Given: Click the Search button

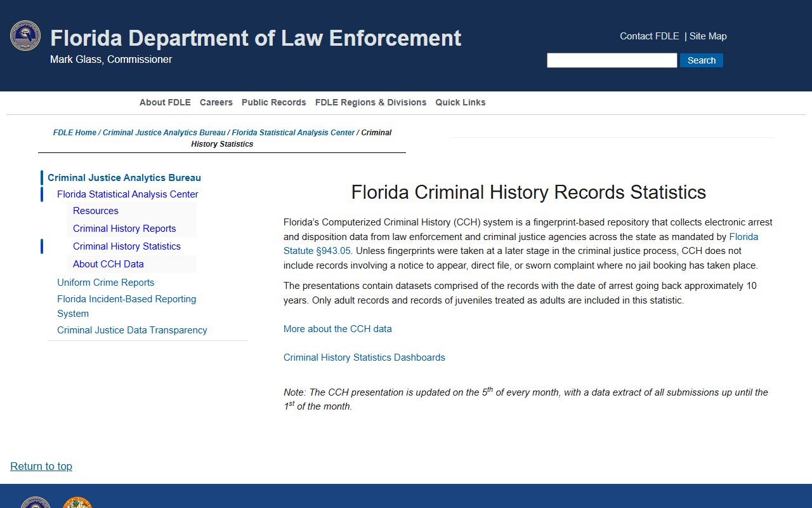Looking at the screenshot, I should tap(702, 60).
